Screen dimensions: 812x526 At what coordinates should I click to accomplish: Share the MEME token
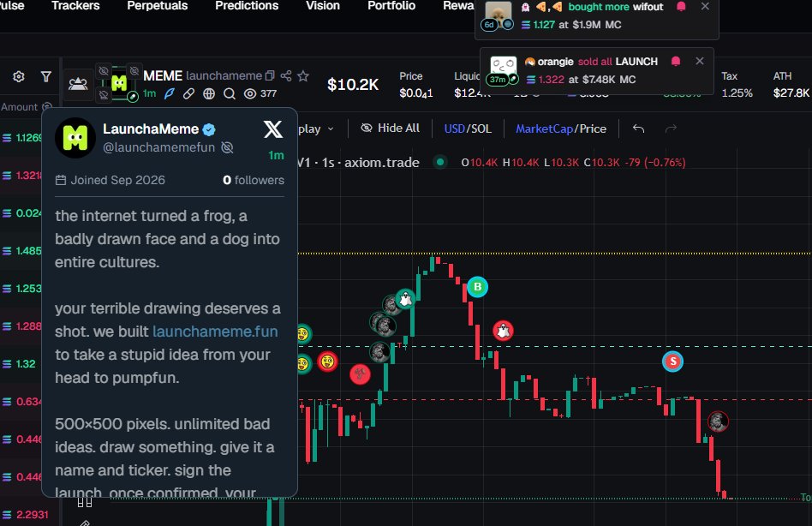pos(286,76)
